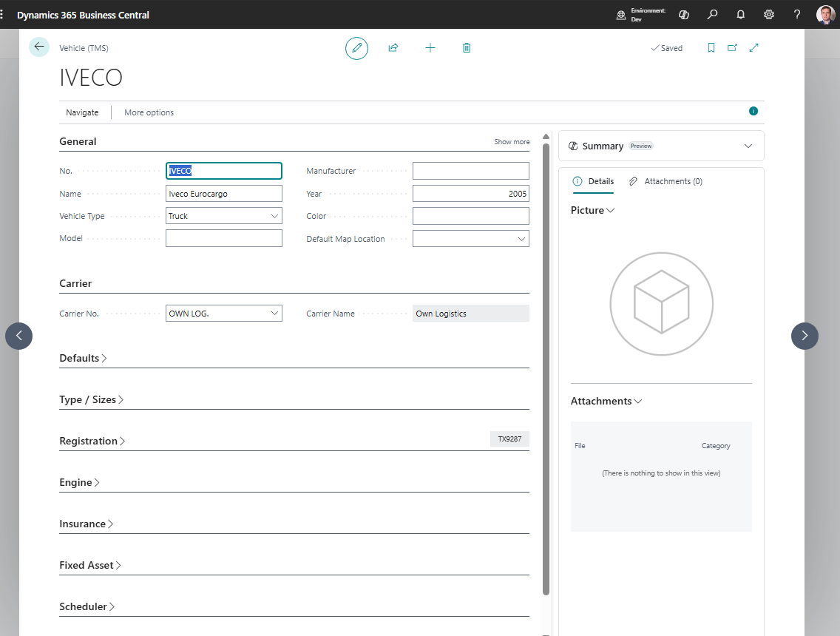Click the empty picture placeholder
Image resolution: width=840 pixels, height=636 pixels.
point(661,304)
